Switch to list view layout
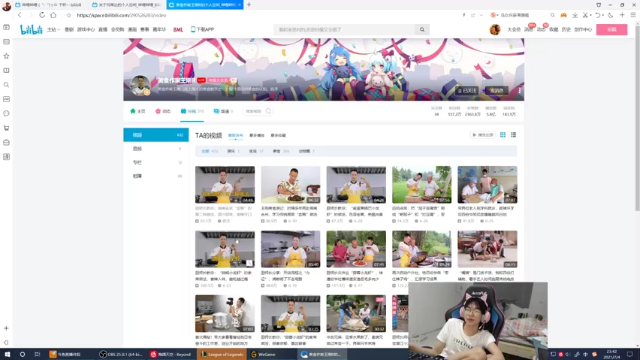Image resolution: width=640 pixels, height=360 pixels. (x=513, y=135)
